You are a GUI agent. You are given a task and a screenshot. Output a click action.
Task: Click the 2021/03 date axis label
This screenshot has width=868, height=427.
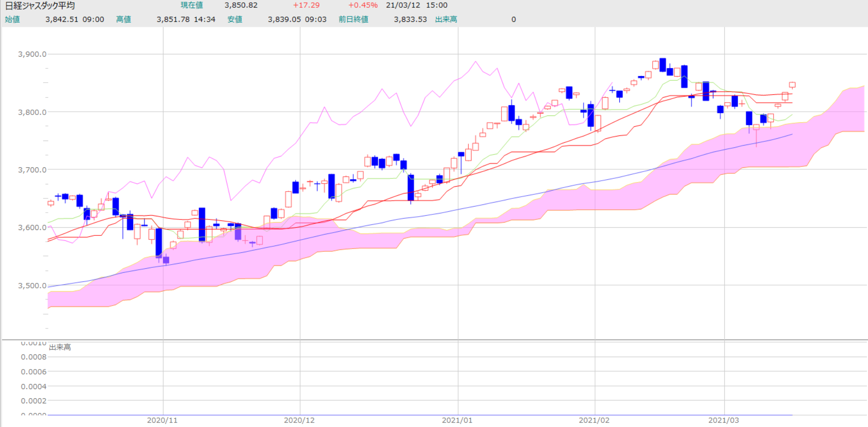(724, 420)
